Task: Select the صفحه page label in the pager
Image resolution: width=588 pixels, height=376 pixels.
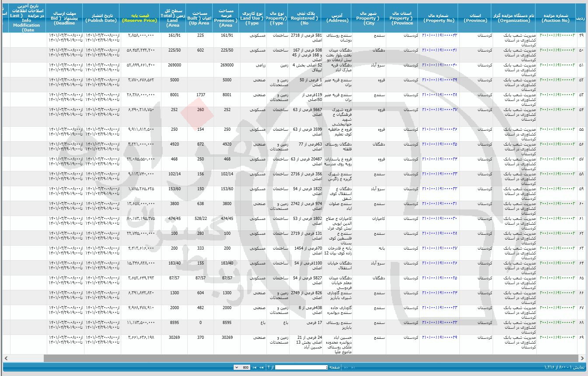Action: pyautogui.click(x=334, y=367)
